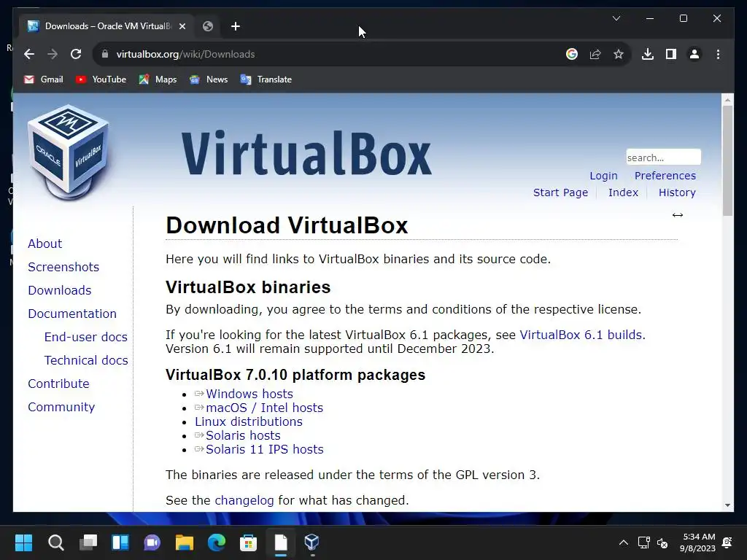The image size is (747, 560).
Task: Click the padlock site info icon
Action: tap(105, 54)
